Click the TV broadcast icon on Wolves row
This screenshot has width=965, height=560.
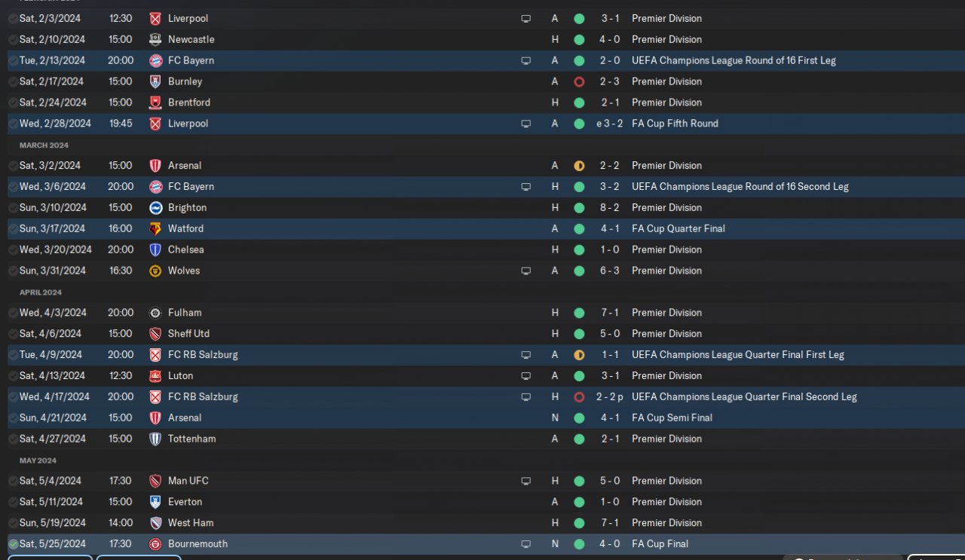[526, 271]
